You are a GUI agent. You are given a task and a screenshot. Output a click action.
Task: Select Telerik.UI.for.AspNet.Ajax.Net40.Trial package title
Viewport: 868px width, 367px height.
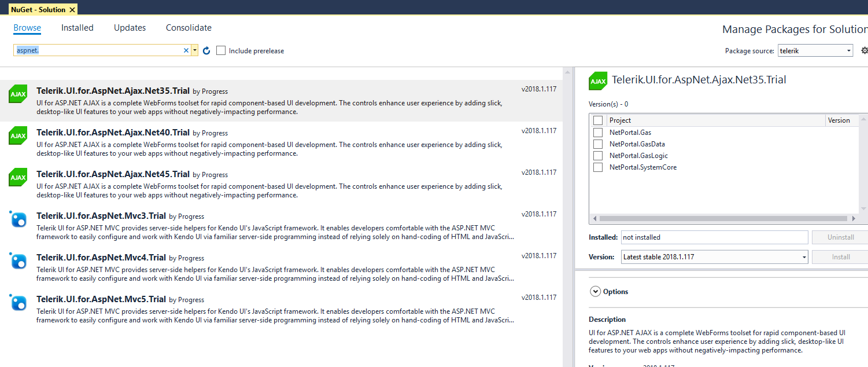(x=113, y=132)
